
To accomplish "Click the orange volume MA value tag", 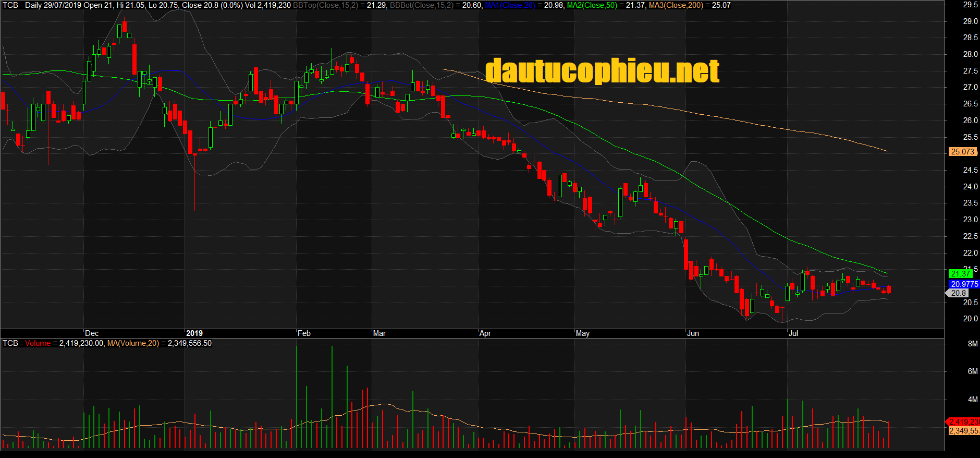I will (963, 431).
